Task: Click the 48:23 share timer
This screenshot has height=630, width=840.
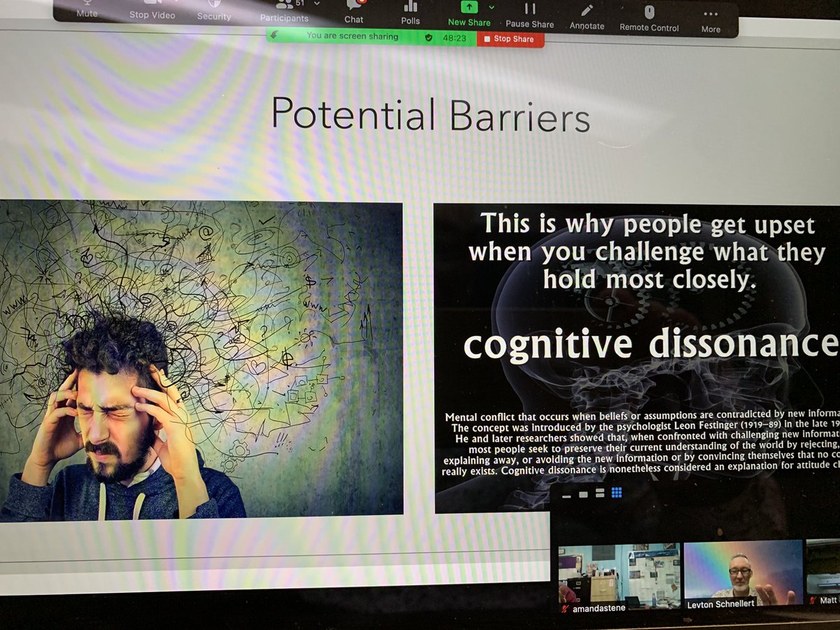Action: [454, 38]
